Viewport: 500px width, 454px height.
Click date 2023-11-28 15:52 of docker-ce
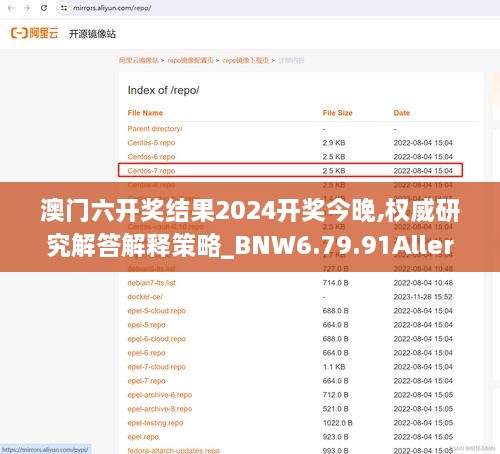tap(423, 297)
